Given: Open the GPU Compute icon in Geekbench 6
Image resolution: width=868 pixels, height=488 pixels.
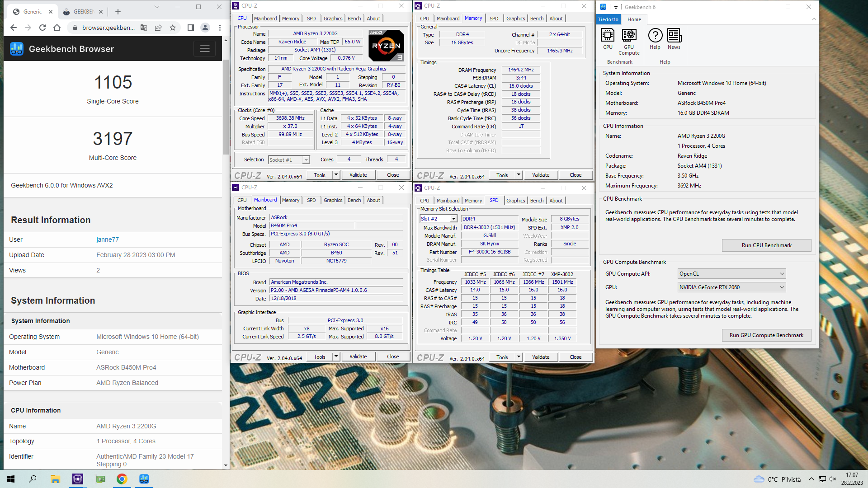Looking at the screenshot, I should [x=629, y=42].
